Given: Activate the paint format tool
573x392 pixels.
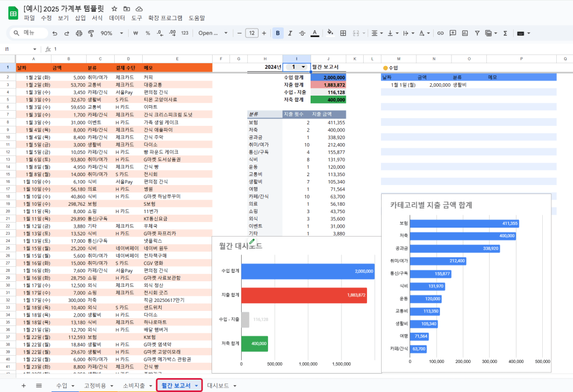Looking at the screenshot, I should pyautogui.click(x=91, y=33).
